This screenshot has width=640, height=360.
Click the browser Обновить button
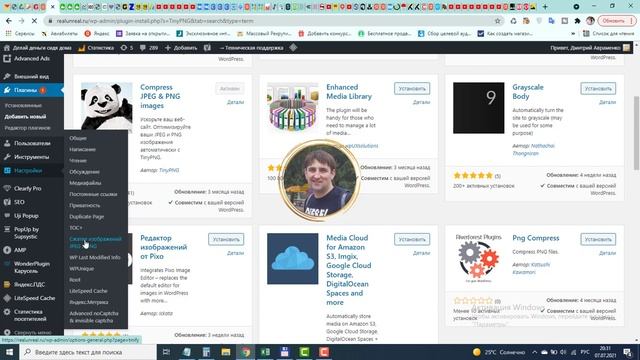(x=616, y=21)
